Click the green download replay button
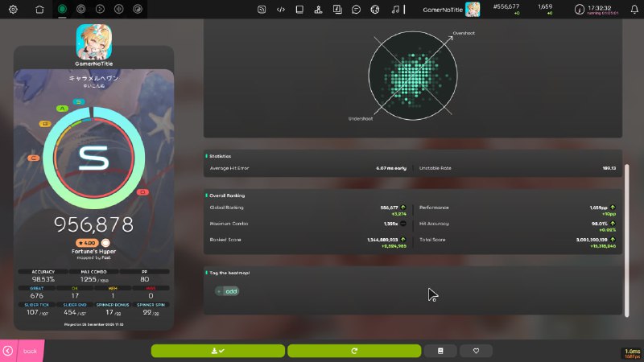 pyautogui.click(x=217, y=351)
